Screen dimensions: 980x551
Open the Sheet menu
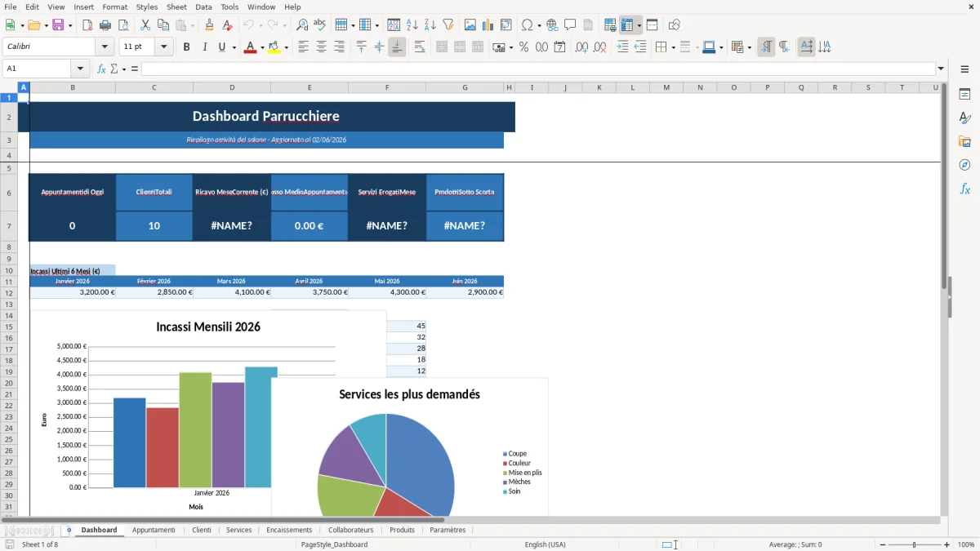[x=176, y=7]
